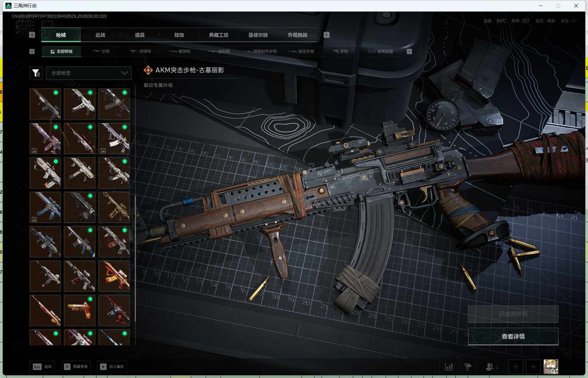This screenshot has width=588, height=378.
Task: Click the skin list vertical scrollbar
Action: click(x=135, y=259)
